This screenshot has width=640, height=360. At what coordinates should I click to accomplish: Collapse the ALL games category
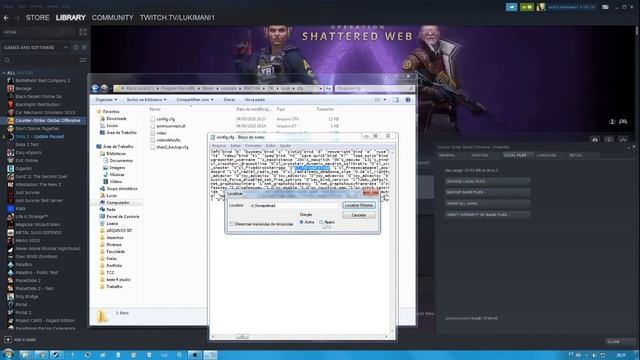(4, 73)
